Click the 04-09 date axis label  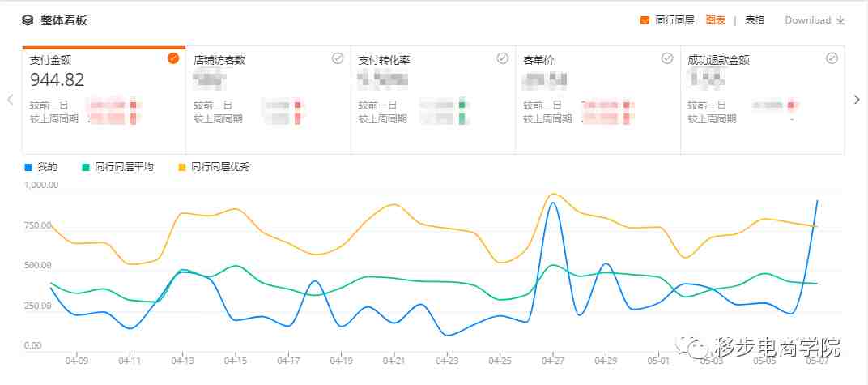tap(76, 361)
